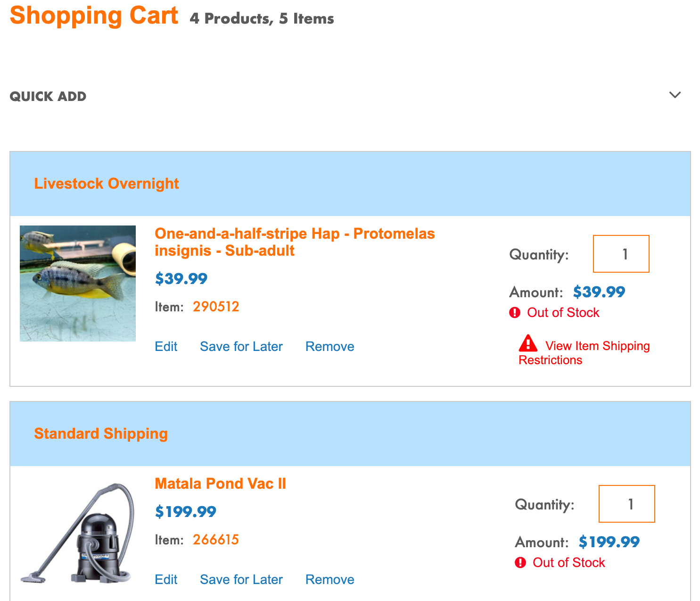This screenshot has width=700, height=601.
Task: Save the Matala Pond Vac for later
Action: point(241,579)
